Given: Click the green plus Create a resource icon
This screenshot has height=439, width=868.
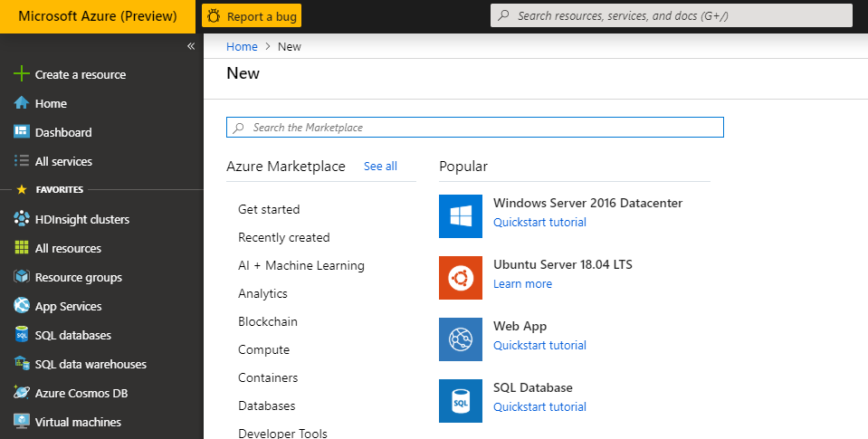Looking at the screenshot, I should pyautogui.click(x=22, y=74).
